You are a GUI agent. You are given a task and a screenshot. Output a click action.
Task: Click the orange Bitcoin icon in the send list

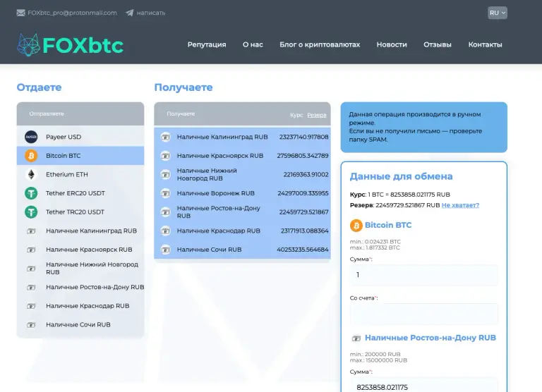pyautogui.click(x=31, y=156)
